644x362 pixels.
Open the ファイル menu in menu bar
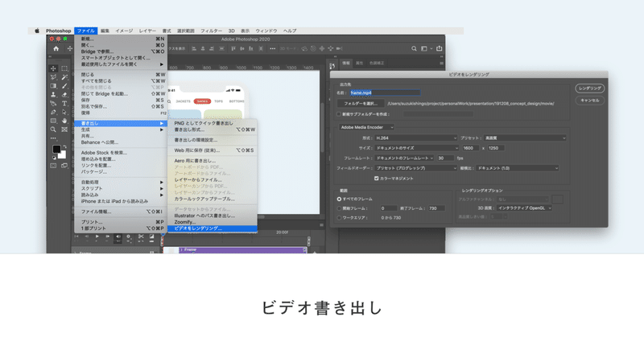coord(86,31)
